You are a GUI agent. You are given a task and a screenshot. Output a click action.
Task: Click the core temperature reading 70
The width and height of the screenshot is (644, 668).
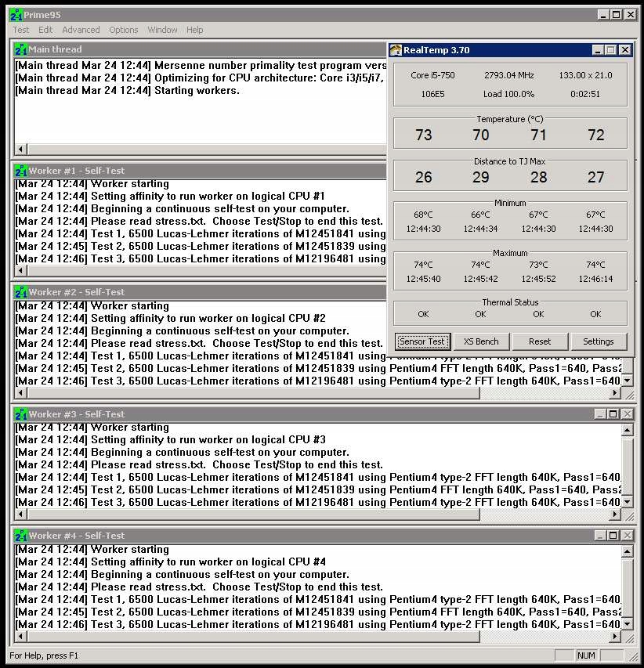tap(481, 135)
